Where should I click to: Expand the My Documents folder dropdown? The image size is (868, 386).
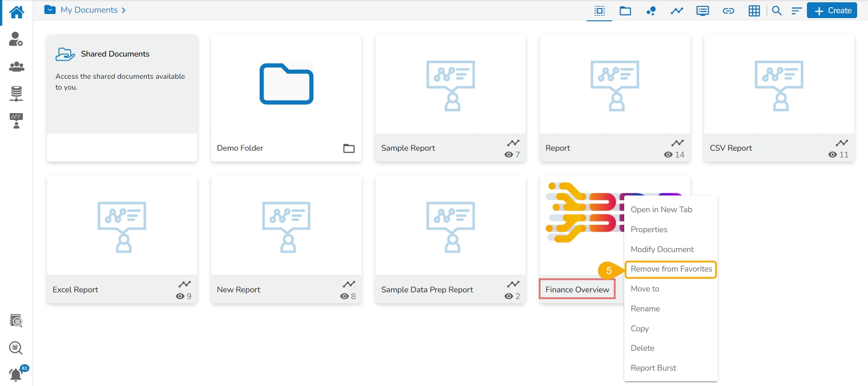coord(50,10)
